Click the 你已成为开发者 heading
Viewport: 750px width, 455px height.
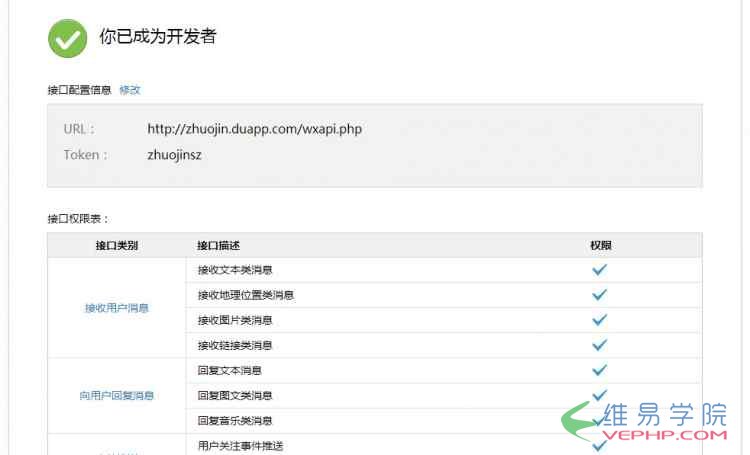pos(158,36)
